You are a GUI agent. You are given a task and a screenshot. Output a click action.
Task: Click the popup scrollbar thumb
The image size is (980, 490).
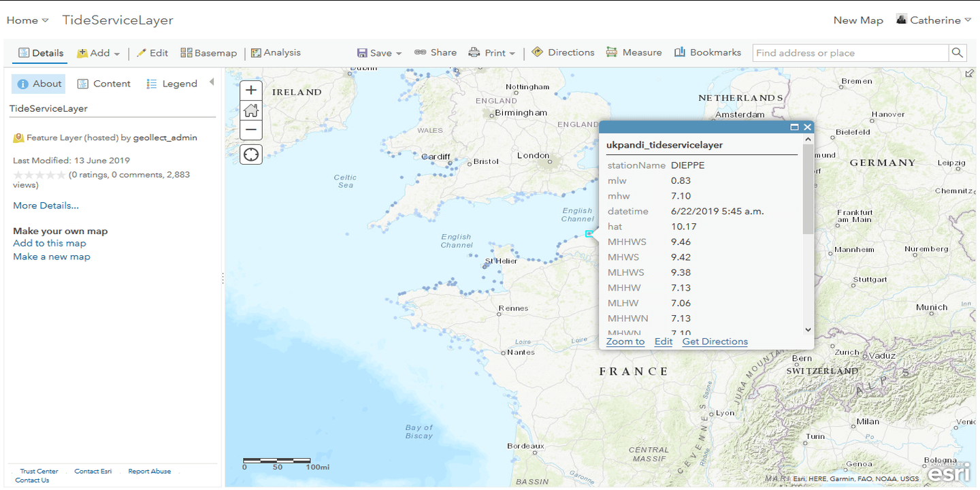pyautogui.click(x=808, y=189)
